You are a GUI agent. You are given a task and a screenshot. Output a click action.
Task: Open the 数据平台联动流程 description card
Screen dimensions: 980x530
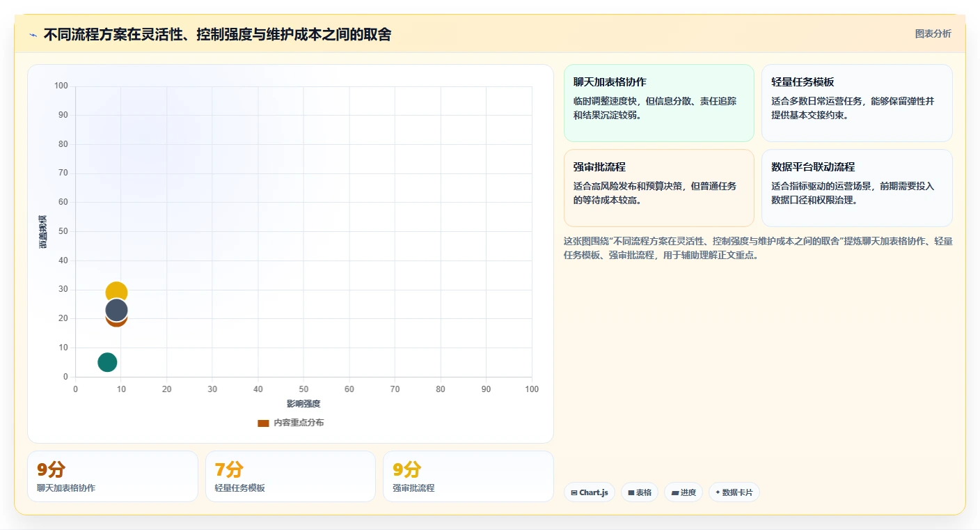(x=857, y=188)
